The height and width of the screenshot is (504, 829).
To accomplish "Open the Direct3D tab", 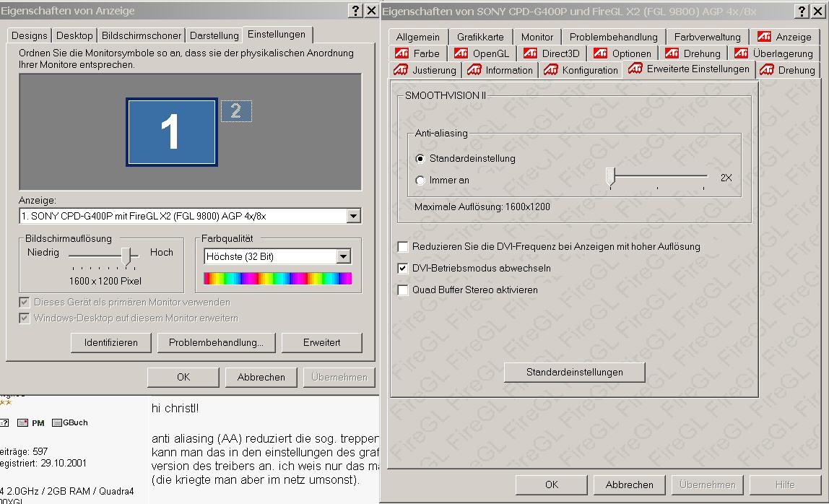I will [x=552, y=53].
